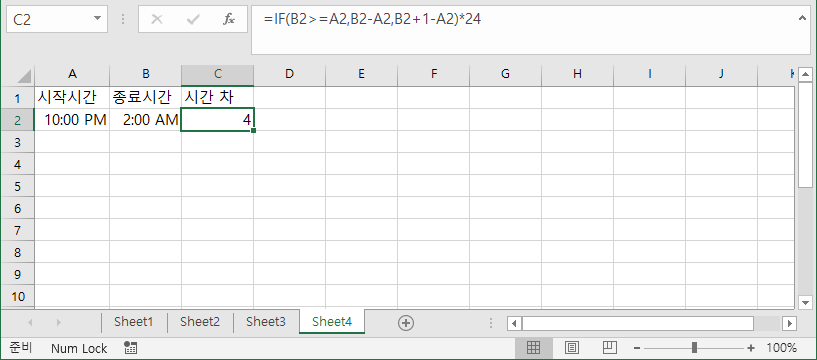
Task: Open the Insert Function fx dialog
Action: point(229,19)
